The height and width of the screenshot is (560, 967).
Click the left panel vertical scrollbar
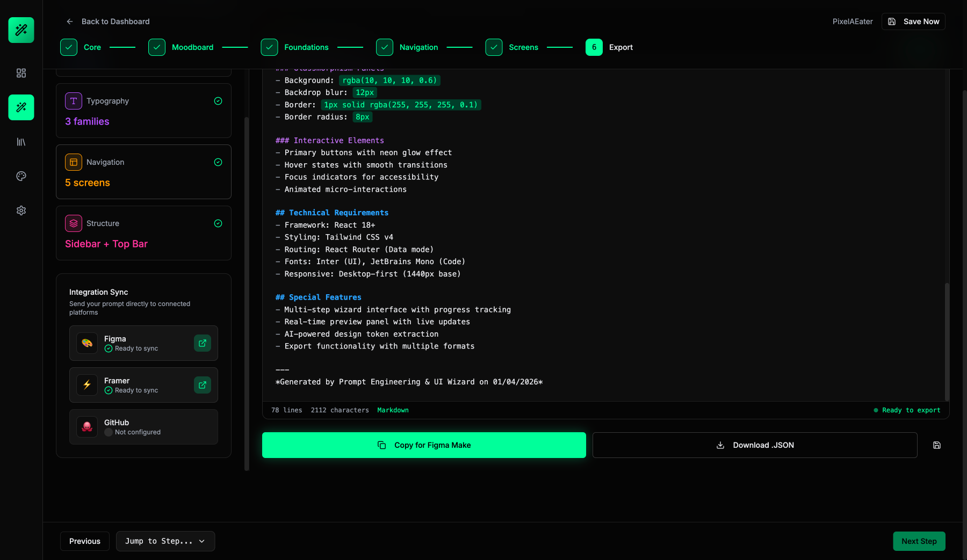(247, 294)
